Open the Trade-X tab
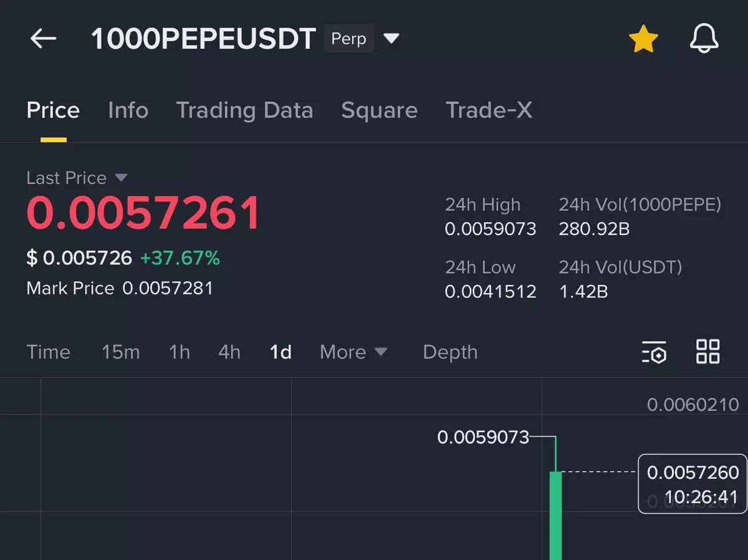Screen dimensions: 748x560 [x=489, y=110]
